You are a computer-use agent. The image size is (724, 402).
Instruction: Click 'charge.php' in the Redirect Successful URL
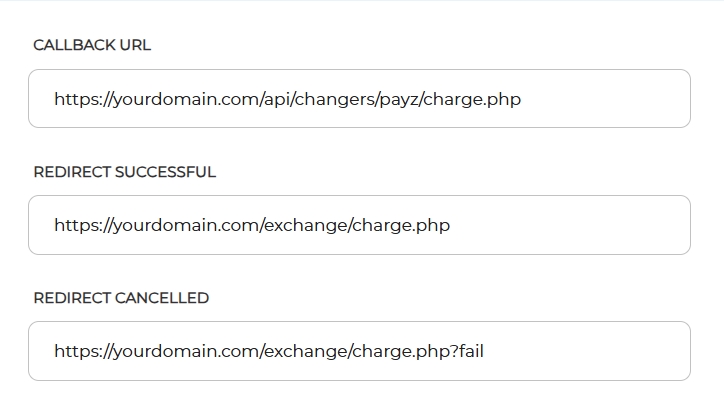point(401,226)
